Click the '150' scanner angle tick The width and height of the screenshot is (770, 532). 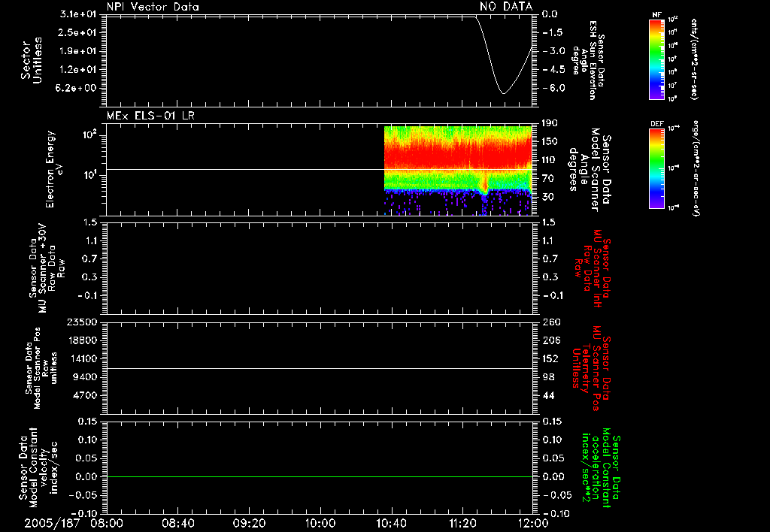pos(550,141)
